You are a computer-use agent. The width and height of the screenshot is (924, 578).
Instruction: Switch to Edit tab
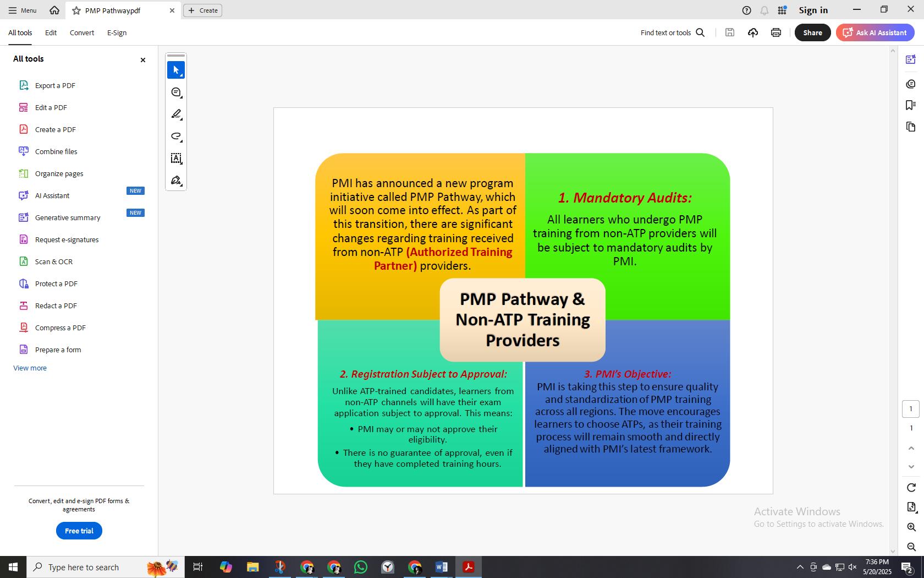pos(51,32)
